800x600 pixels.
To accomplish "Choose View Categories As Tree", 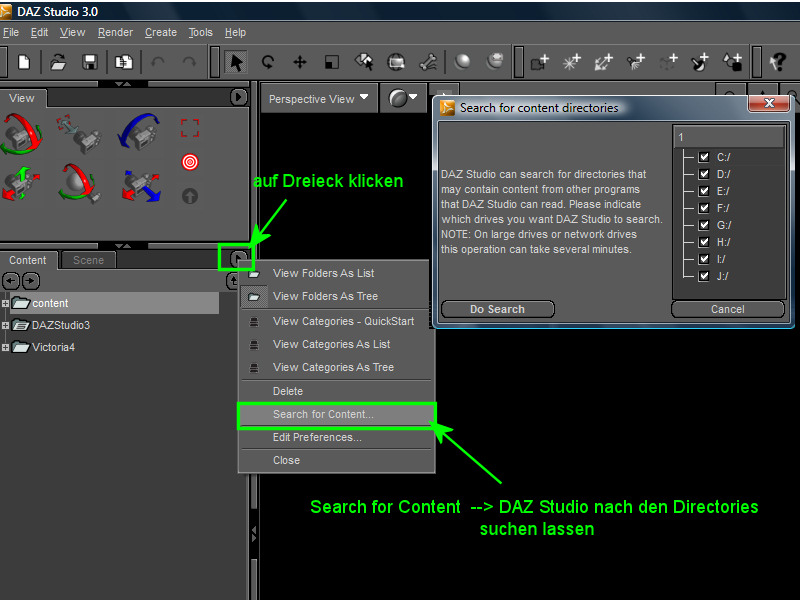I will coord(337,367).
